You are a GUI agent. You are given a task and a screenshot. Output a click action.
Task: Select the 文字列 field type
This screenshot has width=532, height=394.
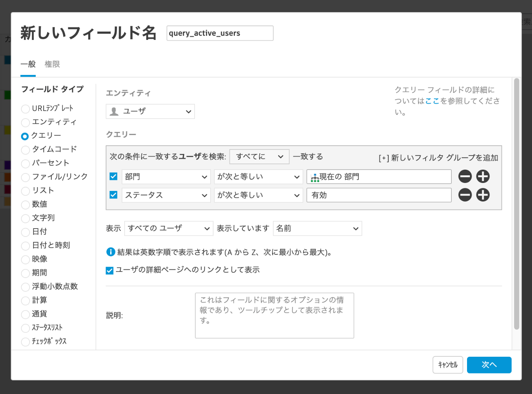click(x=25, y=218)
